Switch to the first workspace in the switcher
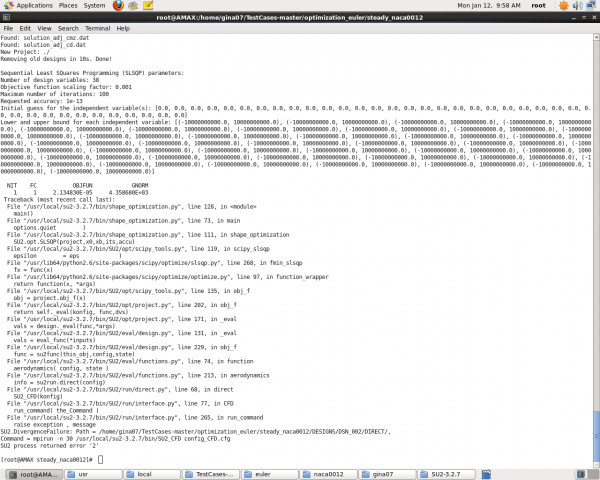The width and height of the screenshot is (600, 480). (580, 474)
